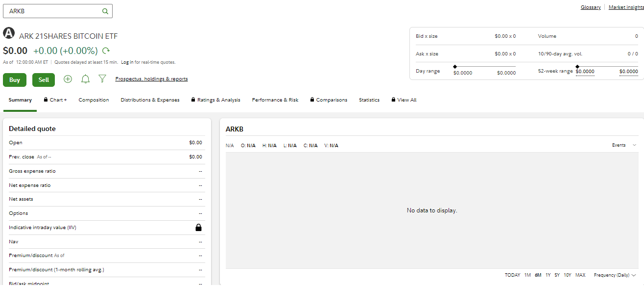Click the Open row label
Screen dimensions: 644x286
click(16, 143)
